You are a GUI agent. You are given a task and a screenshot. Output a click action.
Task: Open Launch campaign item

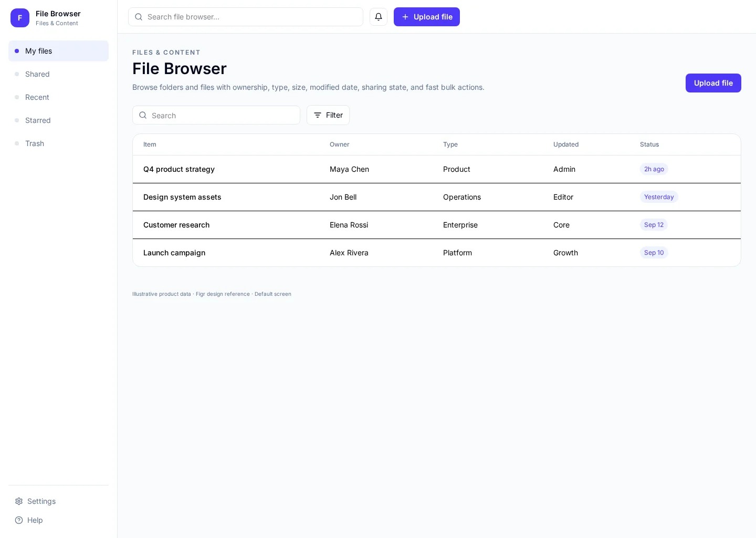(x=174, y=253)
